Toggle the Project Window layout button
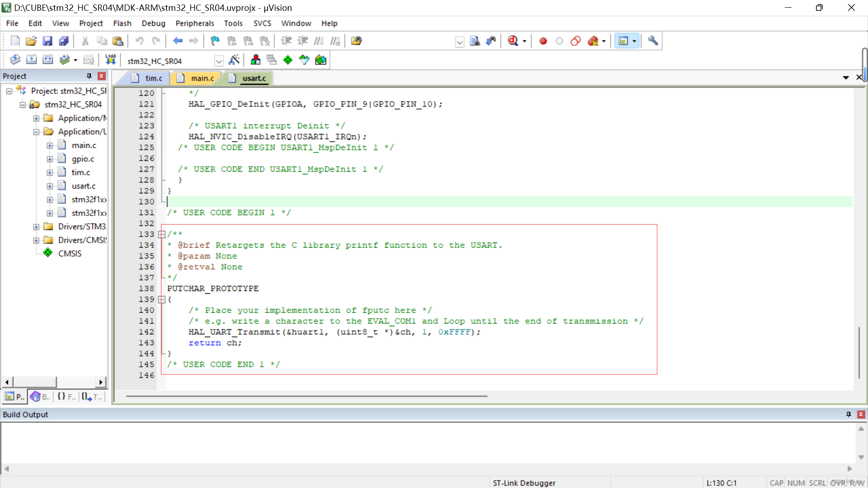The height and width of the screenshot is (488, 868). pyautogui.click(x=623, y=41)
